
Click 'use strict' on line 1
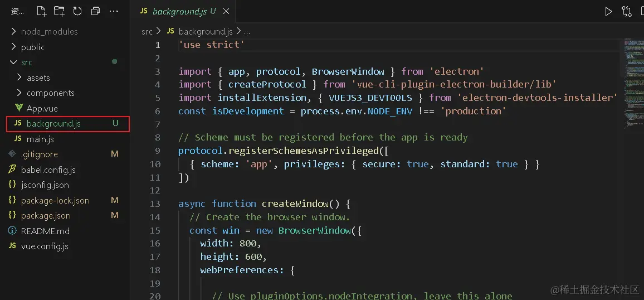pos(212,45)
